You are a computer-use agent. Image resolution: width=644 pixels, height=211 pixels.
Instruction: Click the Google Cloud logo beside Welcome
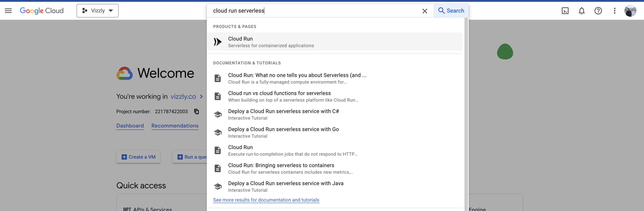(124, 73)
